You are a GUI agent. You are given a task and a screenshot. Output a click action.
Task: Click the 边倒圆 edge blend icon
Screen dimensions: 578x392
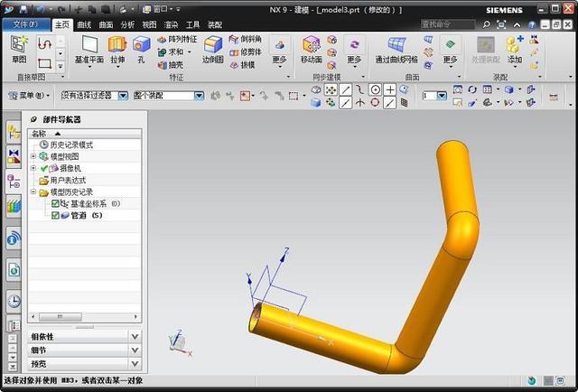click(x=212, y=48)
